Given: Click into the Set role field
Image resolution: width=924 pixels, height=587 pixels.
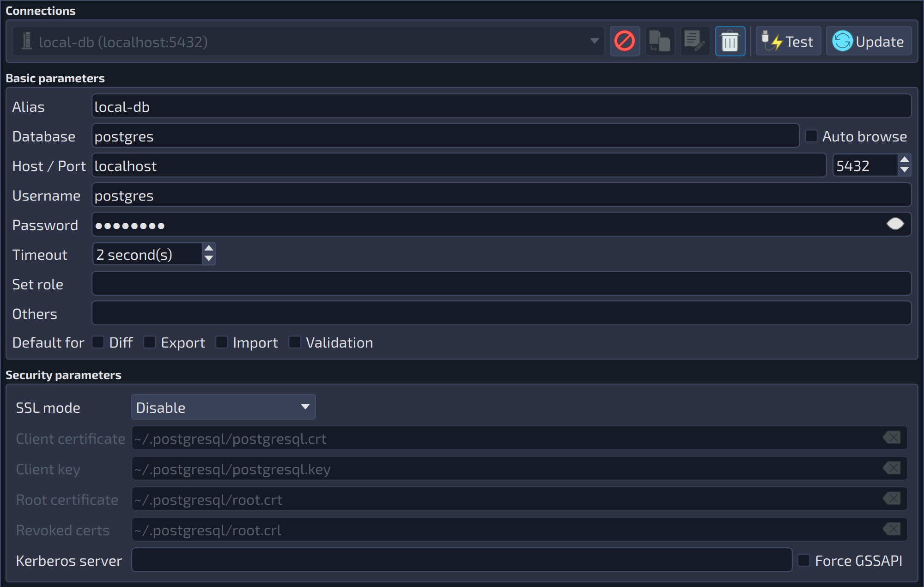Looking at the screenshot, I should [501, 284].
